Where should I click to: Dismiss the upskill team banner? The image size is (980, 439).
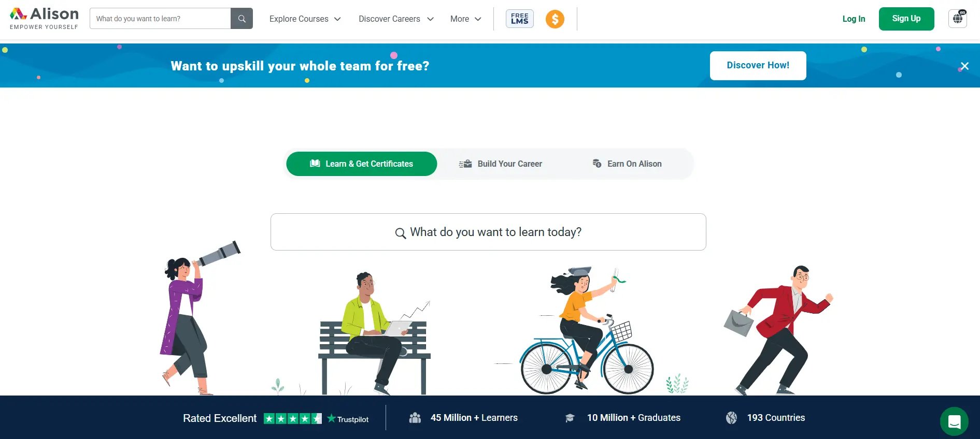point(964,66)
